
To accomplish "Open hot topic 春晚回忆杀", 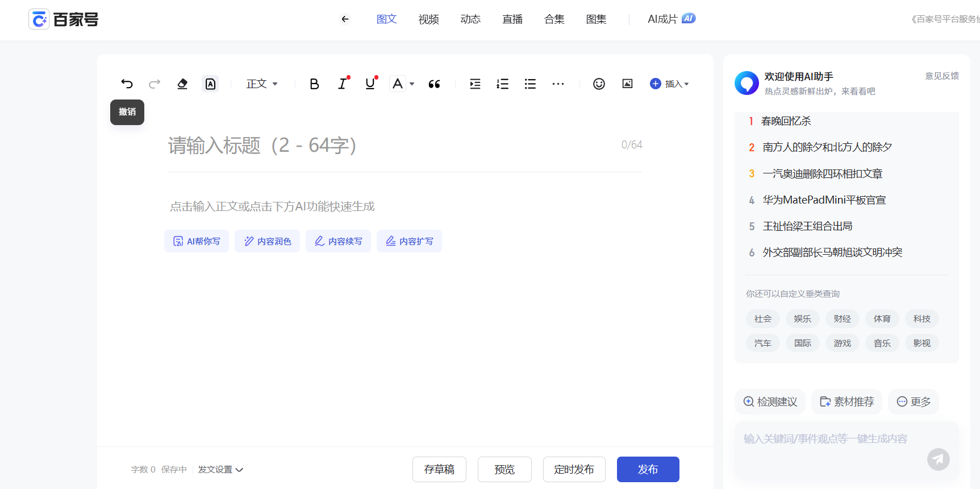I will 786,121.
